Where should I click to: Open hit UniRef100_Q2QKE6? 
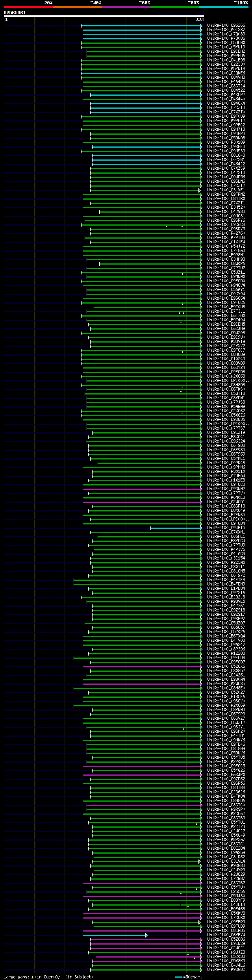[226, 73]
